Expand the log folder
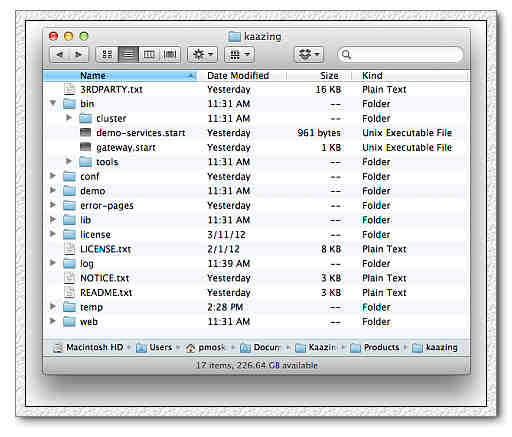Image resolution: width=512 pixels, height=437 pixels. 53,263
